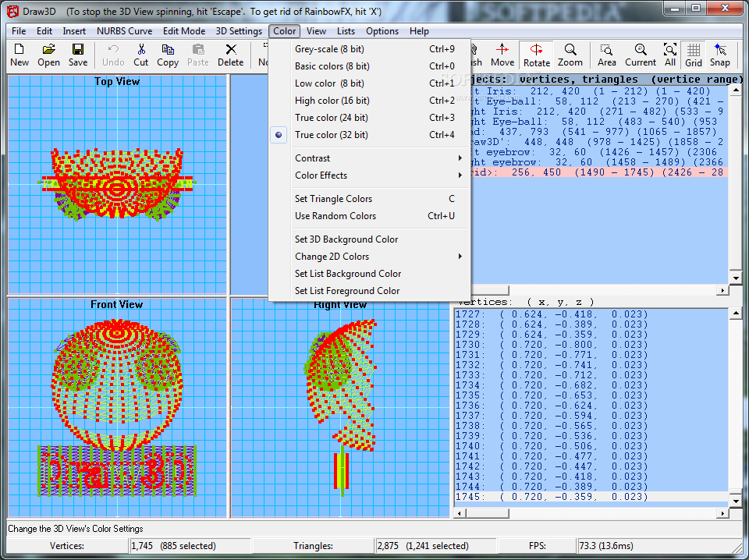This screenshot has width=749, height=560.
Task: Click the Undo toolbar icon
Action: 113,55
